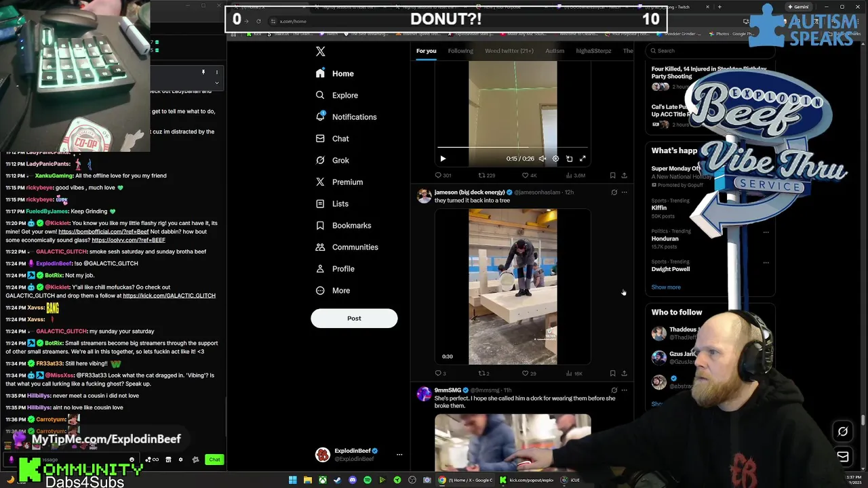The height and width of the screenshot is (488, 868).
Task: Repost jameson's post with 2 reposts
Action: click(482, 373)
